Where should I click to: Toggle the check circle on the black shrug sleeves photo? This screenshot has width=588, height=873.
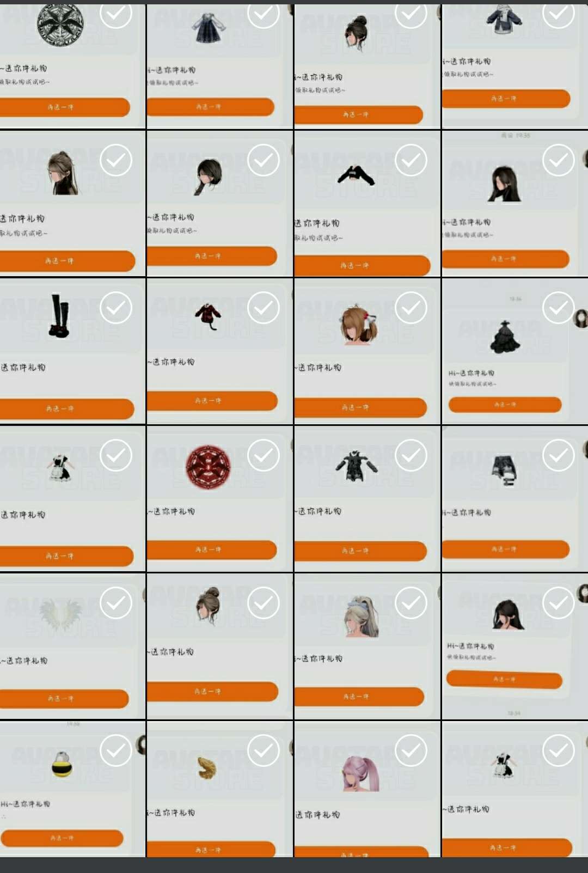tap(411, 160)
